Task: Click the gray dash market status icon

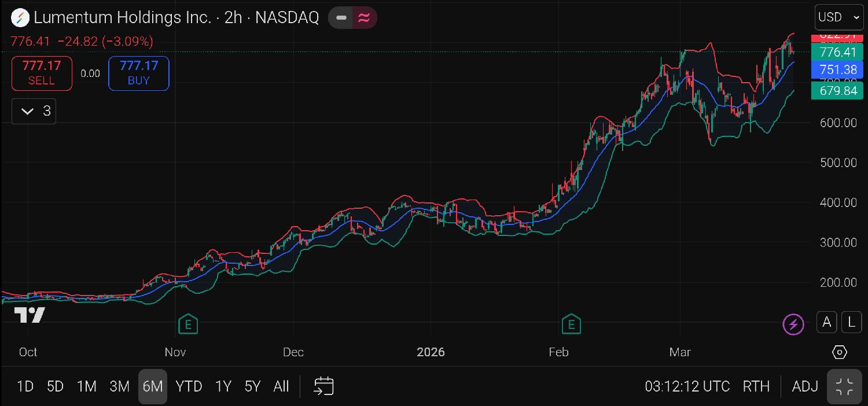Action: [341, 18]
